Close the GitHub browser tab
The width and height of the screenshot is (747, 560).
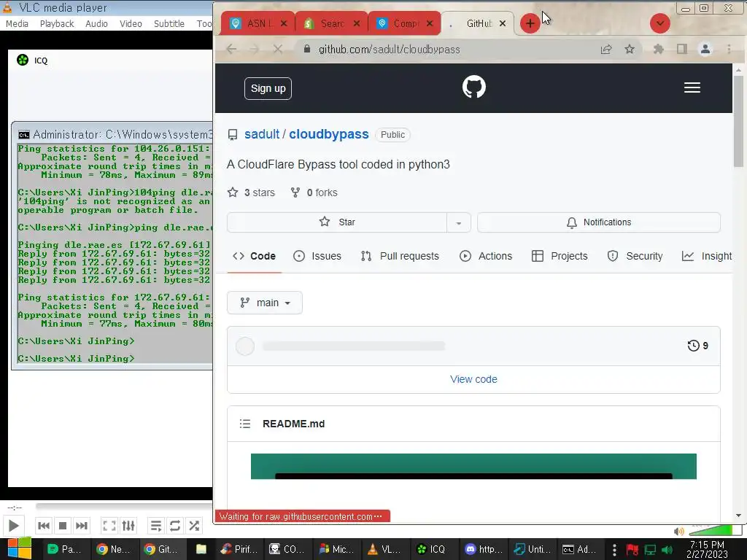502,23
